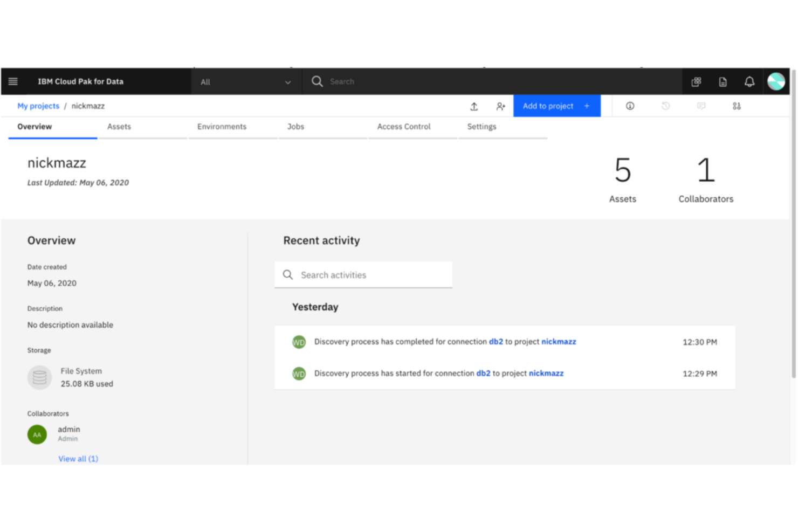798x532 pixels.
Task: Open the data flow icon in the toolbar
Action: (x=737, y=106)
